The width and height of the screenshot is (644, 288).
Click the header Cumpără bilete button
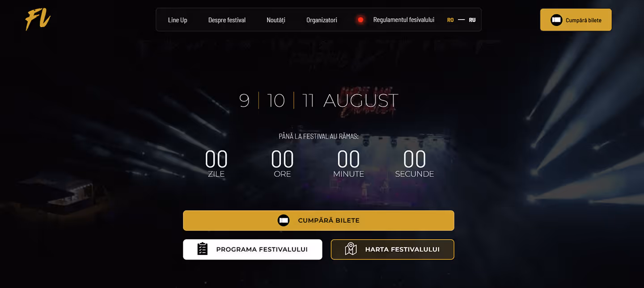coord(576,20)
